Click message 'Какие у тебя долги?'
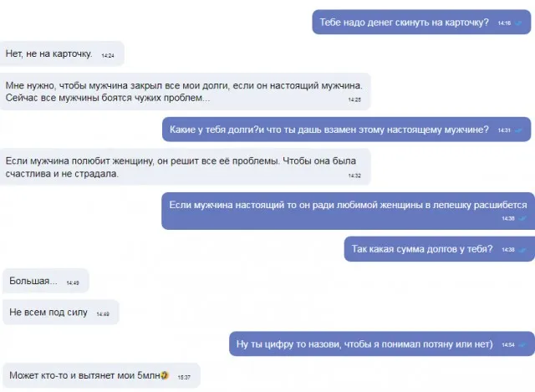 346,130
